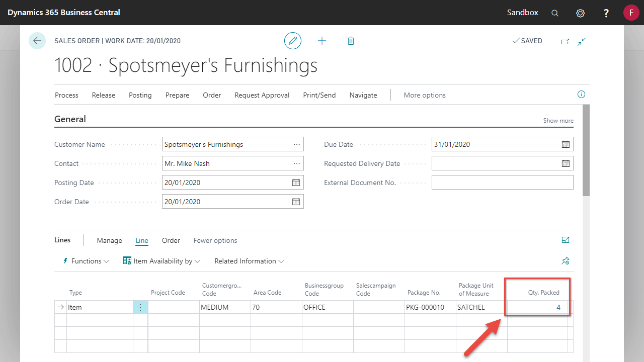
Task: Click the edit pencil icon
Action: pos(293,41)
